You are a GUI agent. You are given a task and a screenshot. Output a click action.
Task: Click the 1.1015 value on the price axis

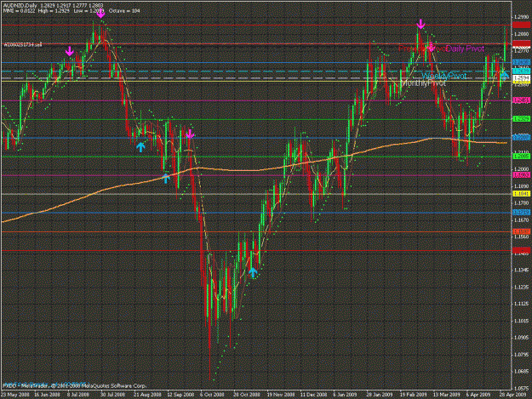point(522,321)
